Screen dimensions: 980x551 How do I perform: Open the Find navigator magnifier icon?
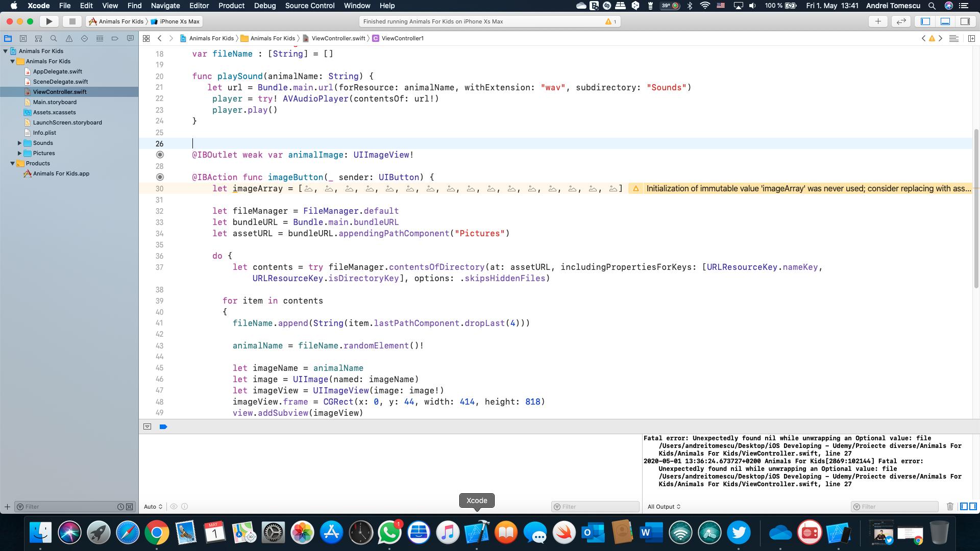coord(54,38)
